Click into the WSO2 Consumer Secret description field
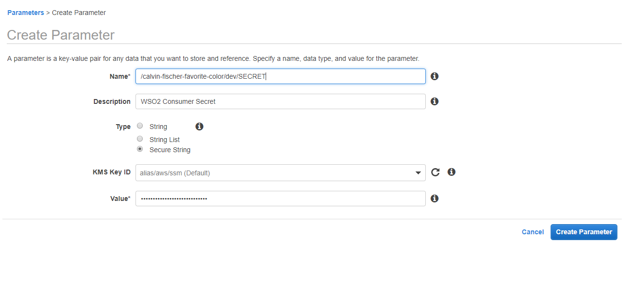The width and height of the screenshot is (644, 285). point(281,101)
